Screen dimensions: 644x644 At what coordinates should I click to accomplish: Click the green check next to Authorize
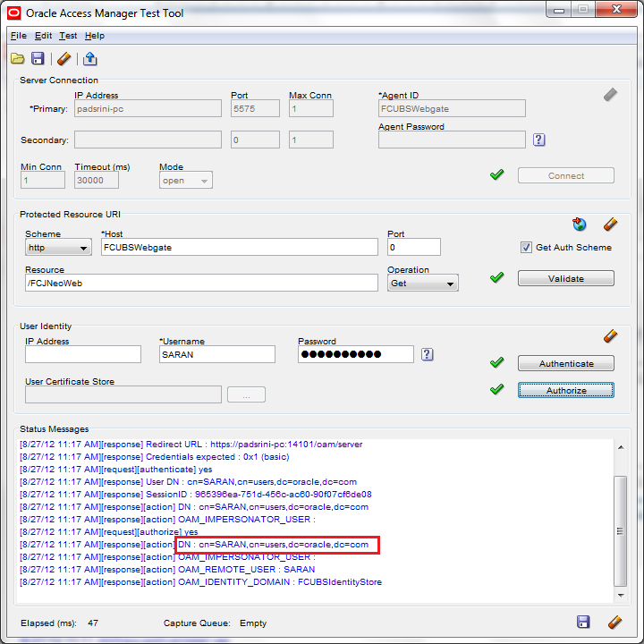coord(497,389)
